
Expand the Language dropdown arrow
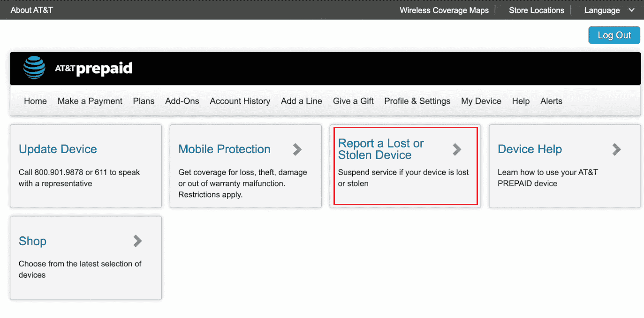click(630, 10)
